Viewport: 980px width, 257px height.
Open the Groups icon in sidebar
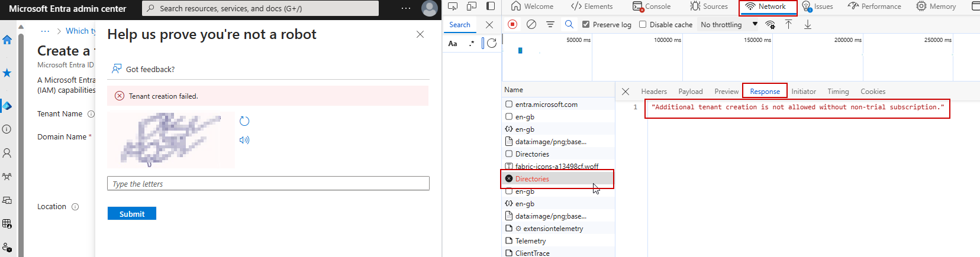pyautogui.click(x=7, y=177)
